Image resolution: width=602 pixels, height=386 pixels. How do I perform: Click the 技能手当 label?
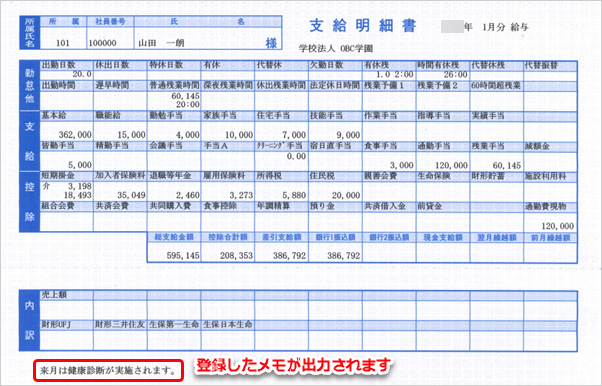[326, 115]
